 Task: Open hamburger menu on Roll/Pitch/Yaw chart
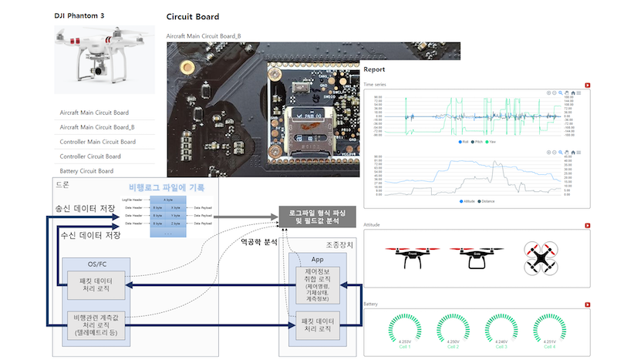point(579,92)
